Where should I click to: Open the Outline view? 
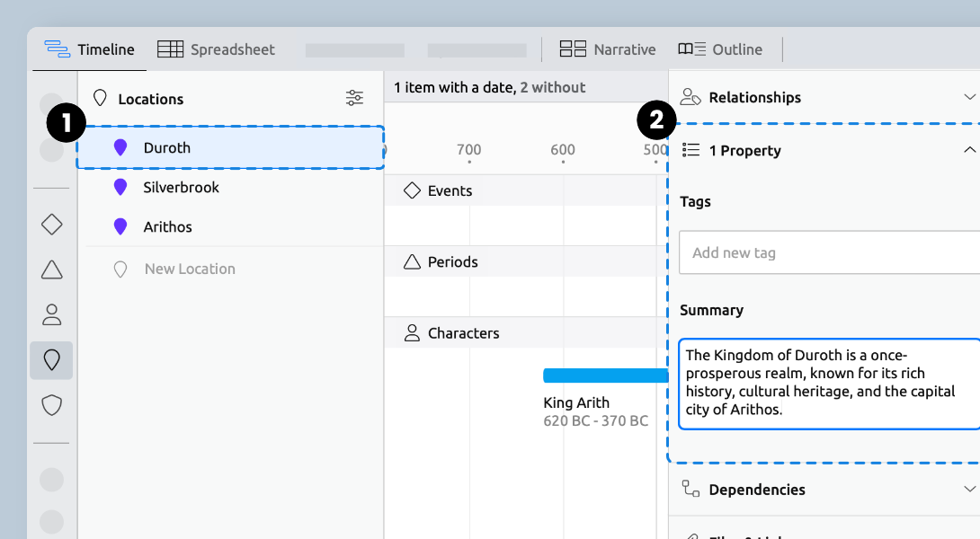tap(720, 49)
